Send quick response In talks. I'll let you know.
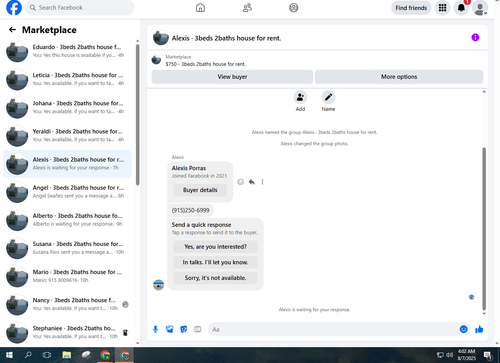 pos(215,262)
